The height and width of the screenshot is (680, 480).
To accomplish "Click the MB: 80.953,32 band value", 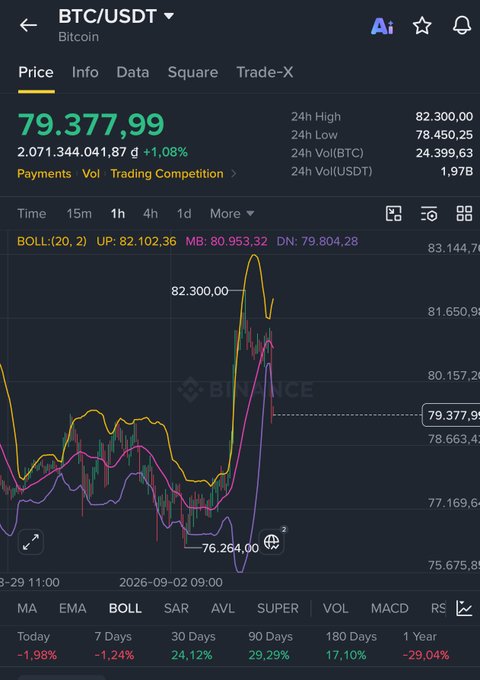I will coord(226,241).
